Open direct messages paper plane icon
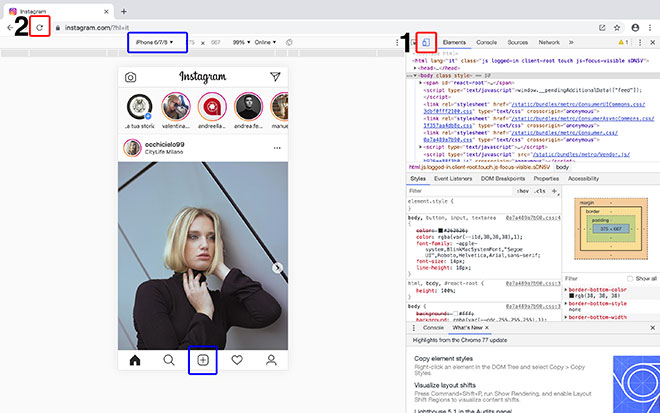This screenshot has width=660, height=413. pyautogui.click(x=277, y=76)
